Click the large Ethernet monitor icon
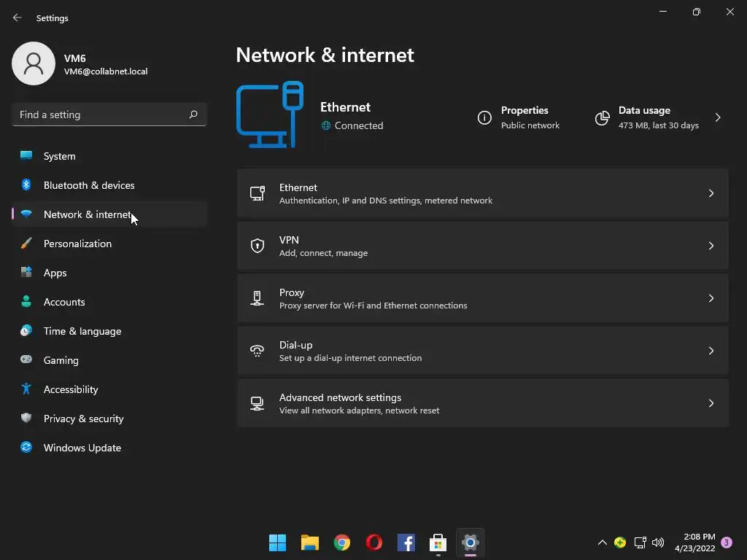Image resolution: width=747 pixels, height=560 pixels. [x=270, y=115]
